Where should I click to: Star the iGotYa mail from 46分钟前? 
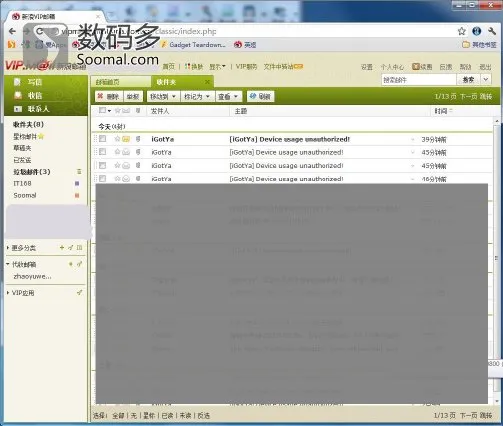coord(117,179)
